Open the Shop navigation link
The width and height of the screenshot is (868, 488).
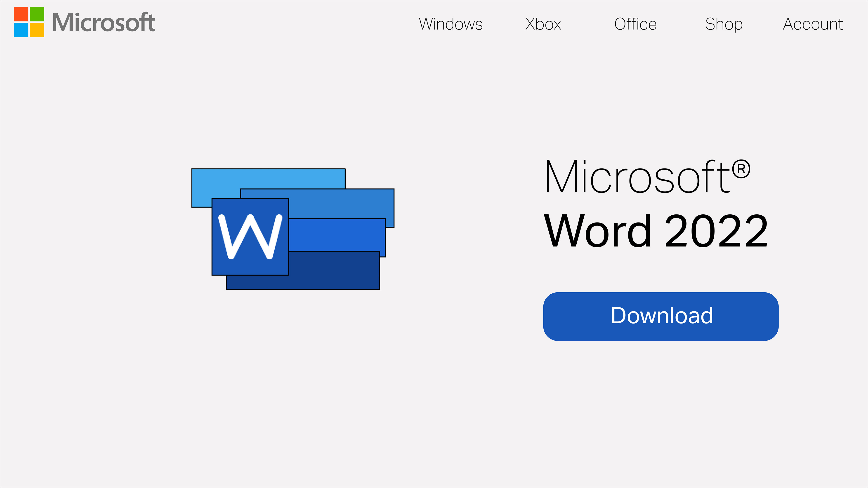pyautogui.click(x=724, y=25)
